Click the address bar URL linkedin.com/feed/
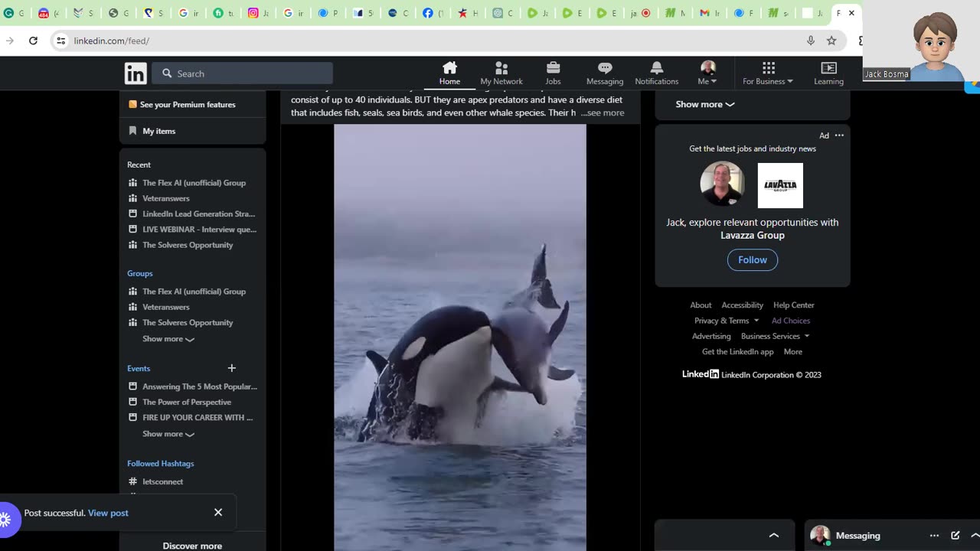 pos(112,41)
